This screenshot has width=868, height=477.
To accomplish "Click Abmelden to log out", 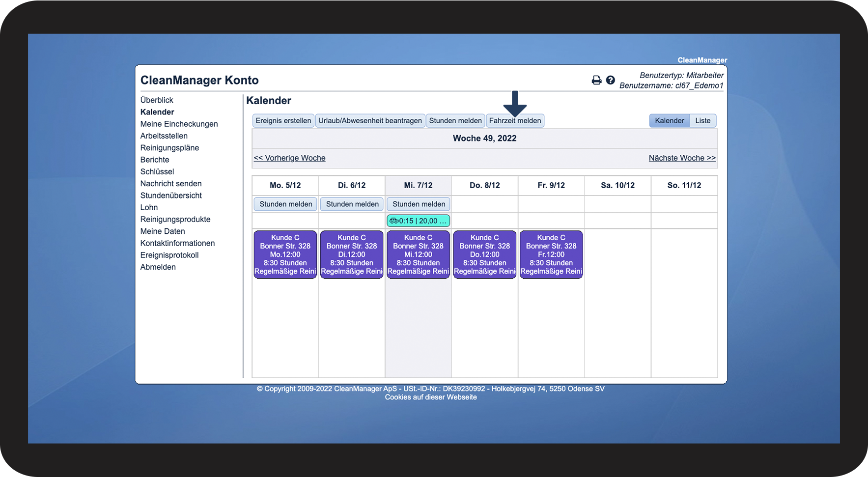I will tap(158, 267).
